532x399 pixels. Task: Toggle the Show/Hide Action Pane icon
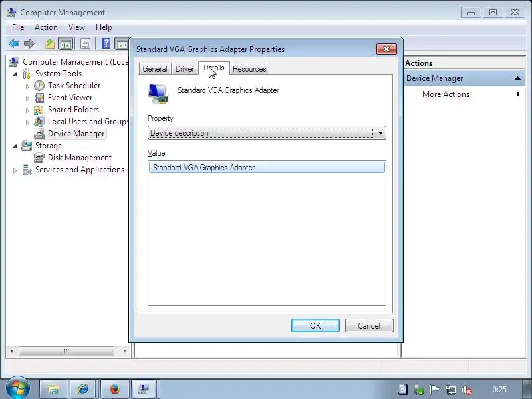tap(122, 43)
